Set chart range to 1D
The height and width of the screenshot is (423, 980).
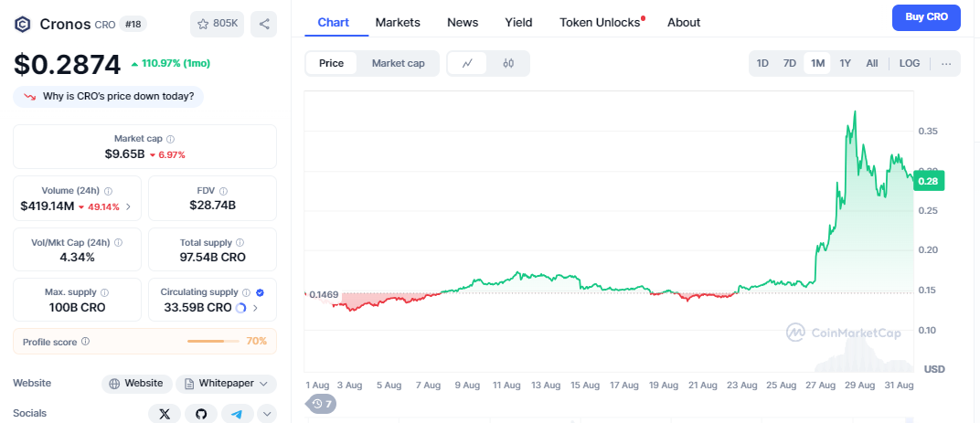pyautogui.click(x=762, y=63)
